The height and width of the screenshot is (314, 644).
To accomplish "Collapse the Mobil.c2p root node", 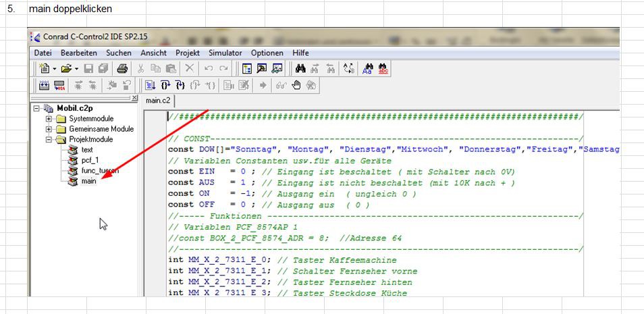I will 36,109.
